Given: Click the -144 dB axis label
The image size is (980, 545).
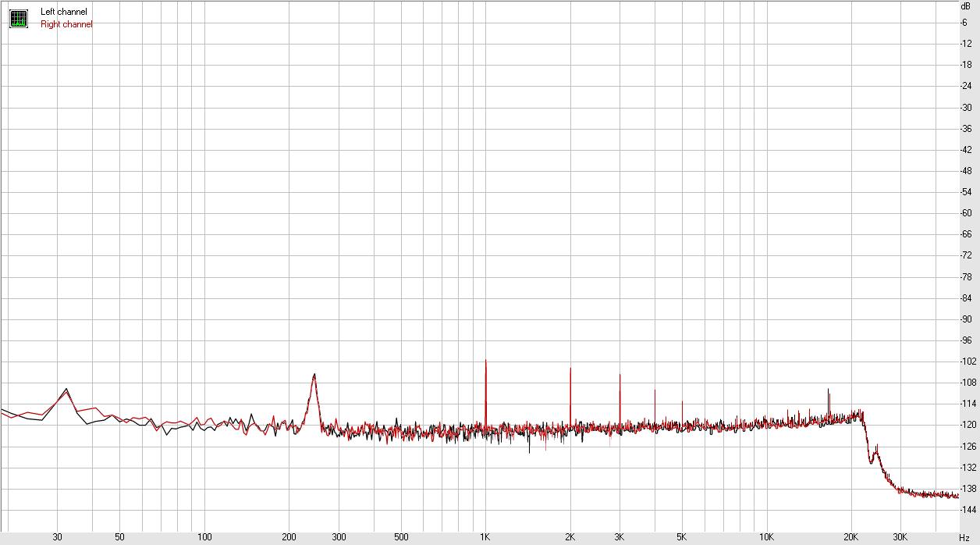Looking at the screenshot, I should (967, 510).
